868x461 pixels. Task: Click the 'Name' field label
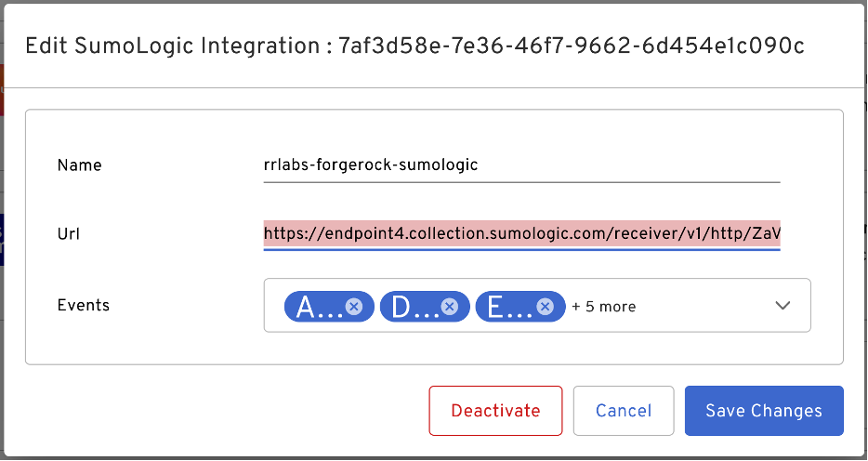point(80,165)
